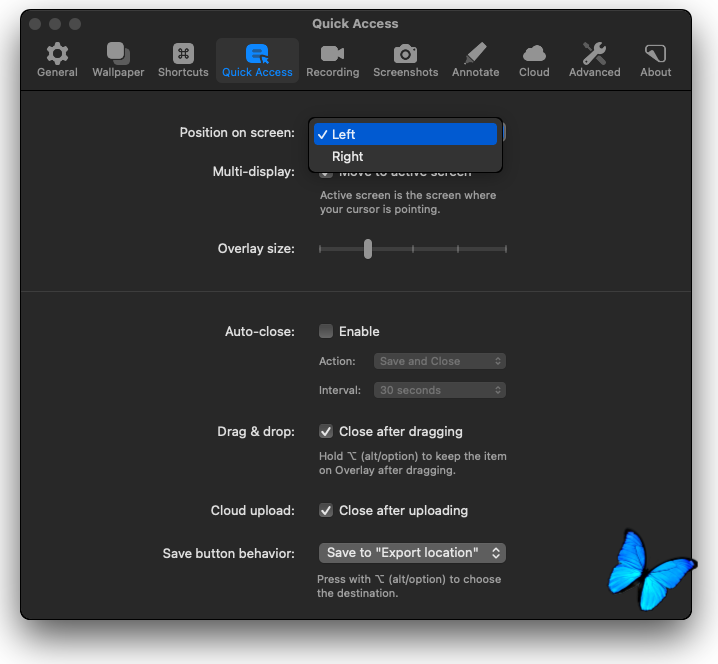This screenshot has width=718, height=664.
Task: Open the Save button behavior dropdown
Action: (x=412, y=553)
